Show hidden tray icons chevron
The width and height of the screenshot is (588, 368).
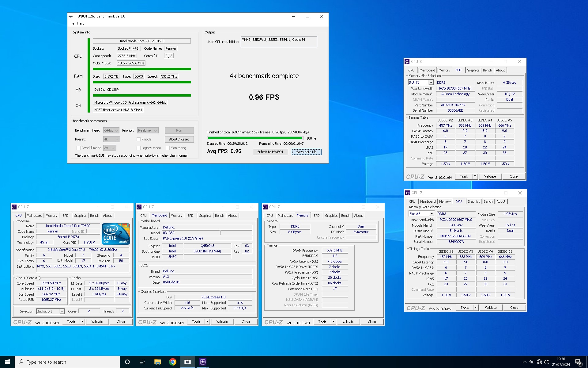(524, 362)
